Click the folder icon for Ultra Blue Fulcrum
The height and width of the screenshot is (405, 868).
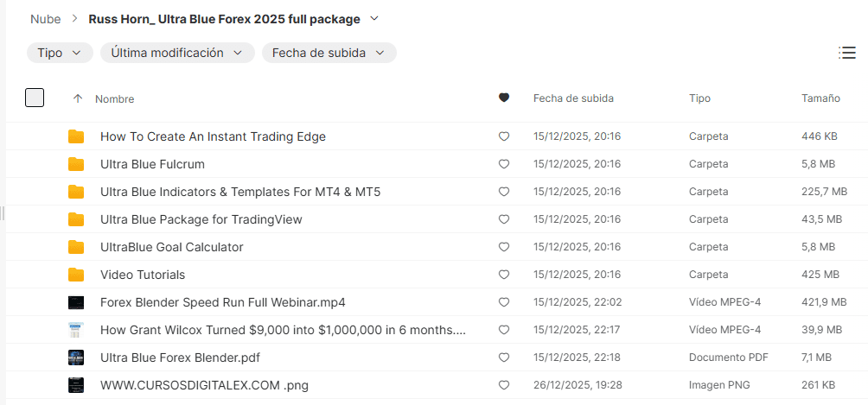(x=76, y=164)
